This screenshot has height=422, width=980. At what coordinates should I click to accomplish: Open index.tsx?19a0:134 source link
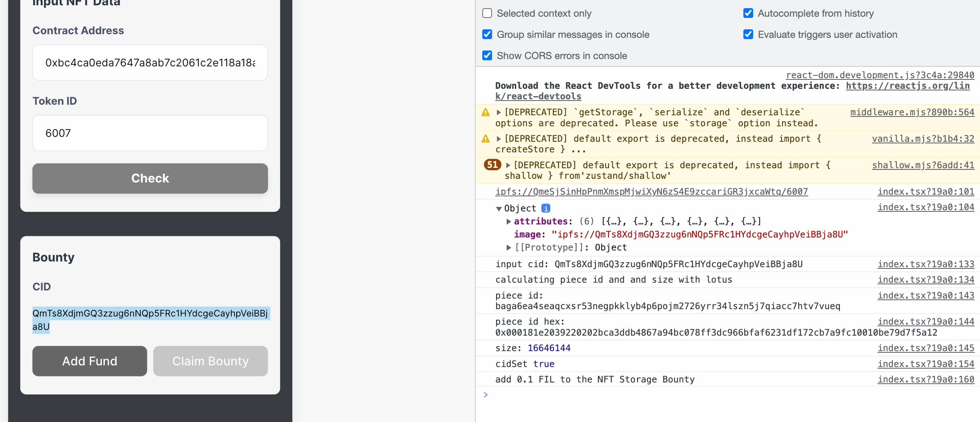pyautogui.click(x=926, y=279)
